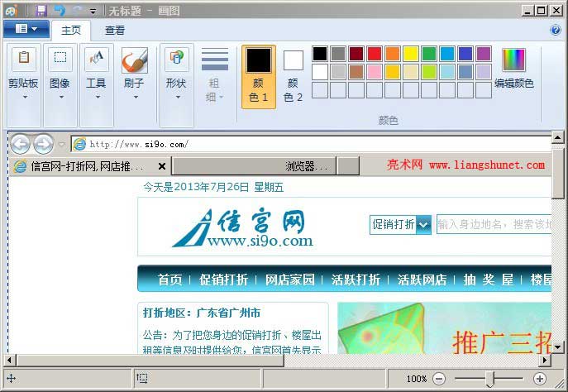This screenshot has width=568, height=392.
Task: Click the 形状 shapes icon
Action: point(177,59)
